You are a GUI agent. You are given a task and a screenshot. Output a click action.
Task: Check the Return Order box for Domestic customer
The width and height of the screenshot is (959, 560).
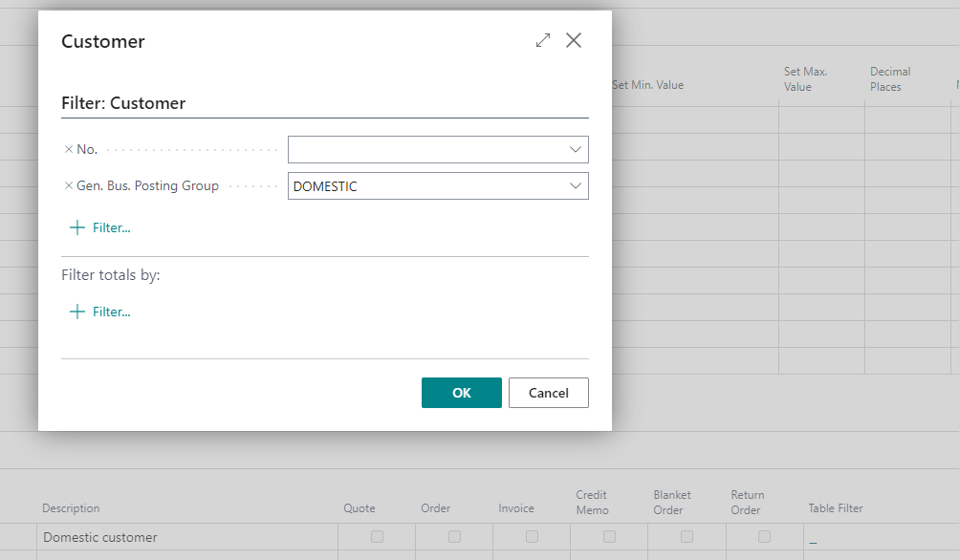point(764,537)
